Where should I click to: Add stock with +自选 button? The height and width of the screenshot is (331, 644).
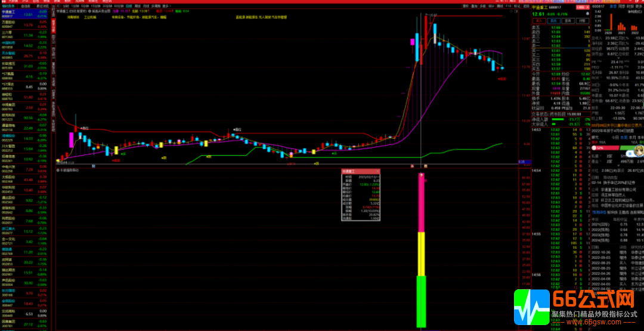(580, 7)
